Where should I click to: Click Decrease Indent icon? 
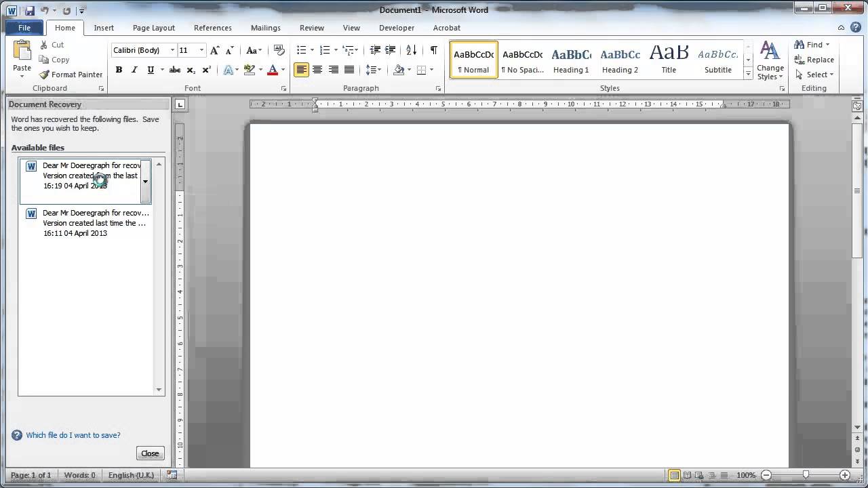pos(375,50)
